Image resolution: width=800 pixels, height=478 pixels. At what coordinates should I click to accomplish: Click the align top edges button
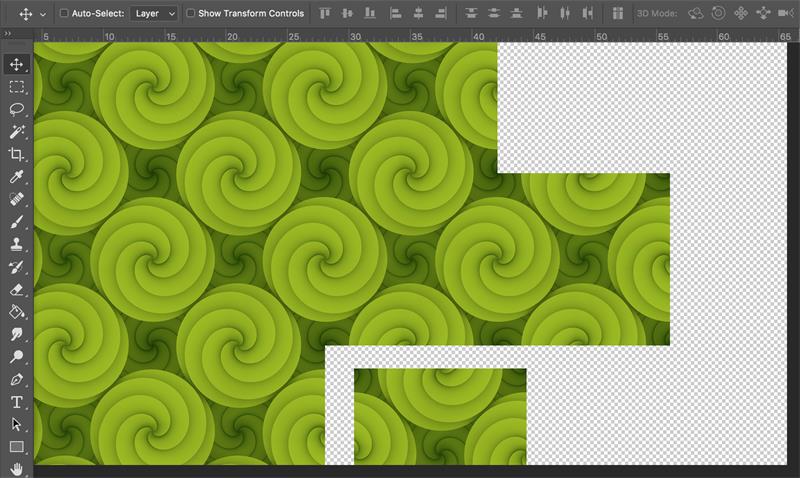pos(325,14)
